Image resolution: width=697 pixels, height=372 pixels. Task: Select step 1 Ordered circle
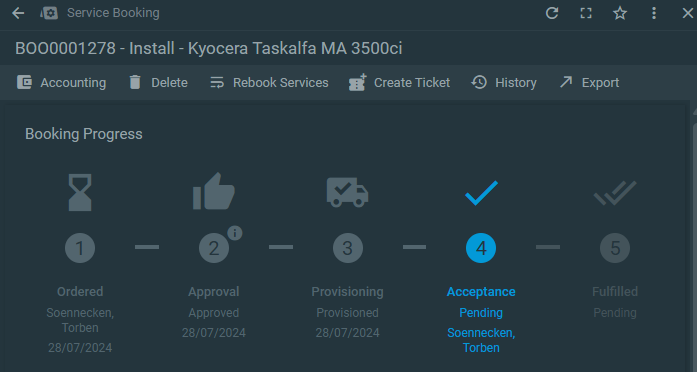(x=80, y=248)
